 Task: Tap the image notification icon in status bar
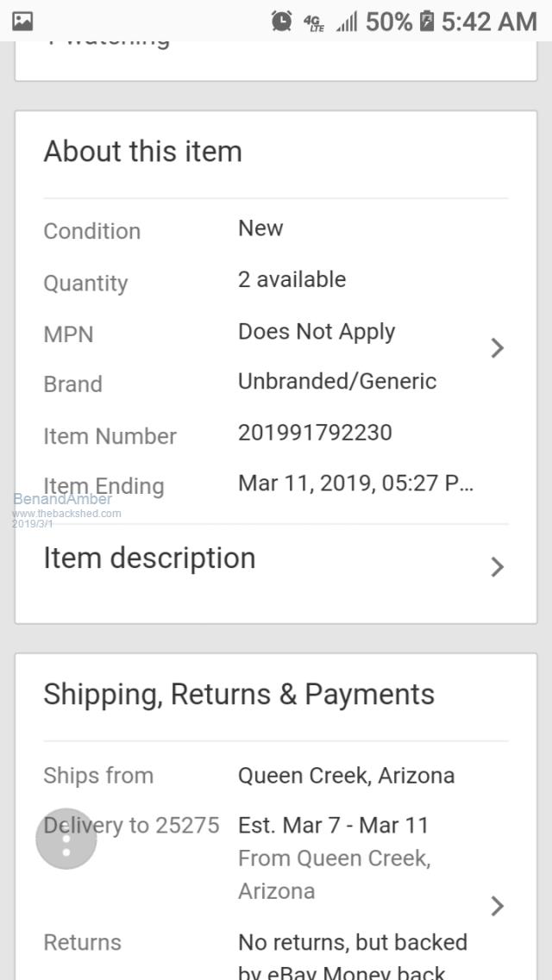pyautogui.click(x=22, y=22)
